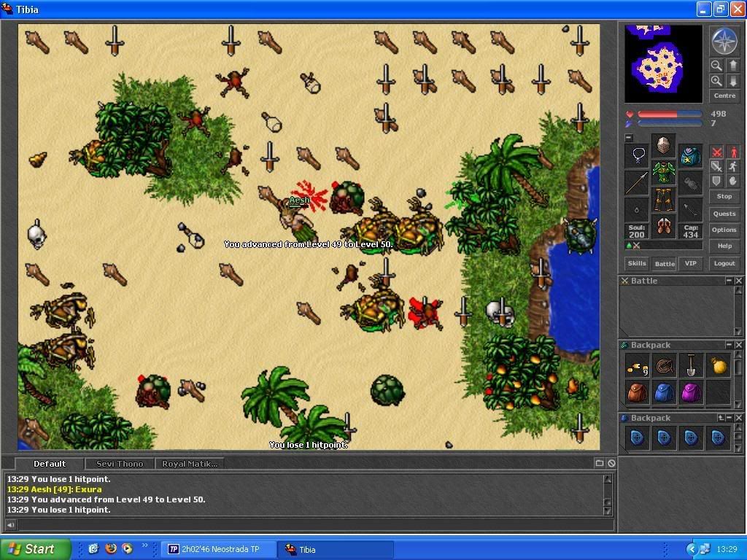Click the blue mana bar

tap(670, 123)
